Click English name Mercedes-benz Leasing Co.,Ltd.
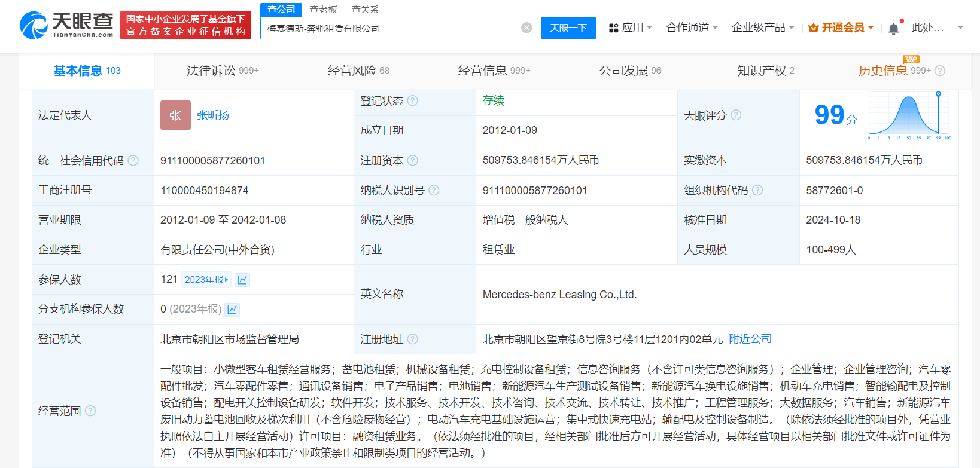980x468 pixels. (559, 295)
